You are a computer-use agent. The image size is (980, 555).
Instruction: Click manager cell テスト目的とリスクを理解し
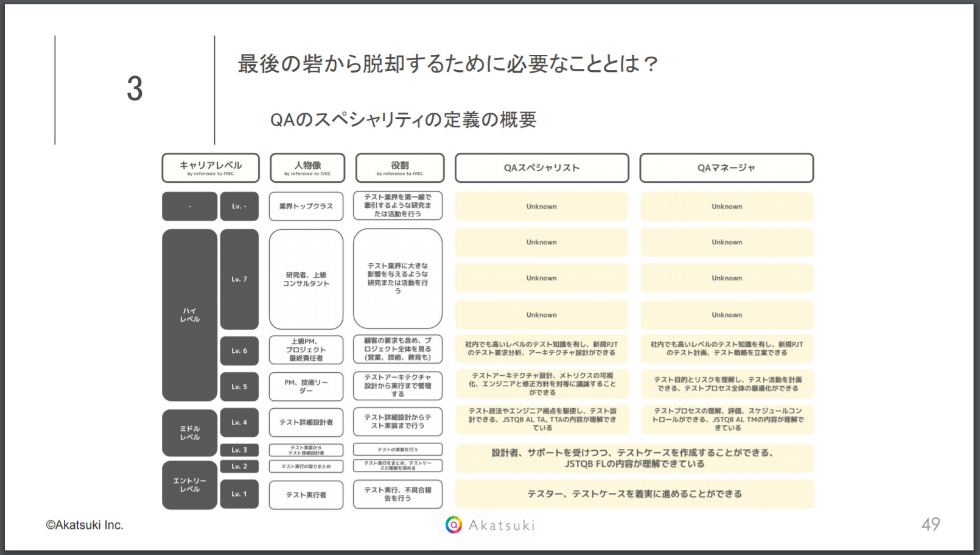pyautogui.click(x=727, y=384)
